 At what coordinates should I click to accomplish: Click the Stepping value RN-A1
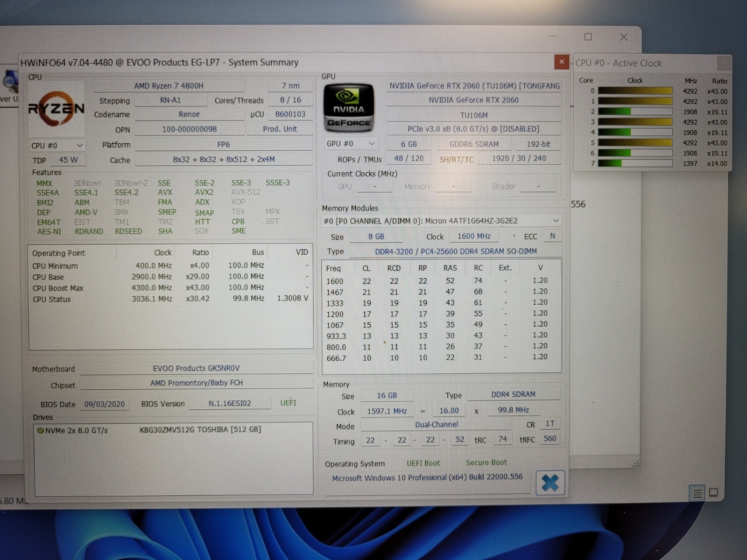tap(170, 100)
